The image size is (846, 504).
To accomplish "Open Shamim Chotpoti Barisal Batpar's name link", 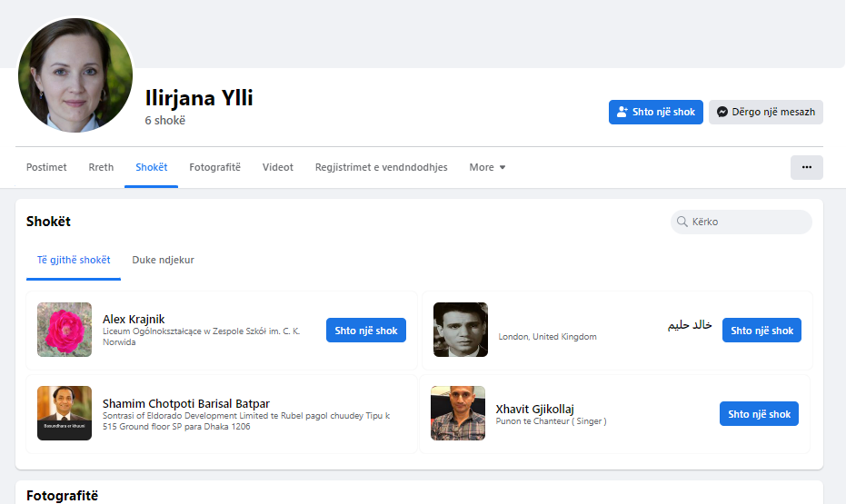I will (186, 403).
